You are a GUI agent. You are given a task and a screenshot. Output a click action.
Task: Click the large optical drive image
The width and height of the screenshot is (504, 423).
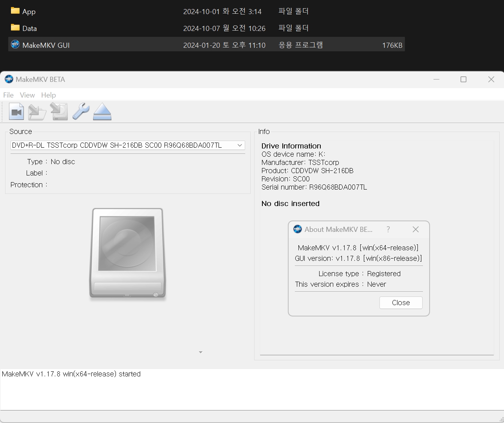(128, 254)
